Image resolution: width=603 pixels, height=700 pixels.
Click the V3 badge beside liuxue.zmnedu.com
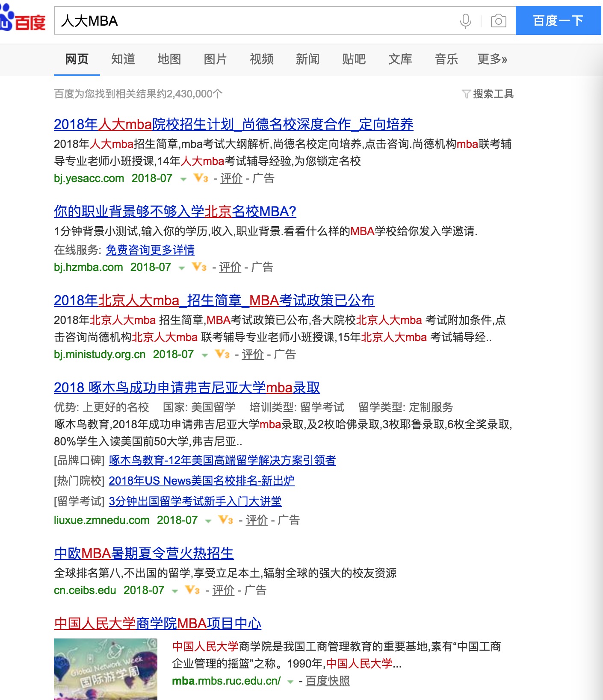pyautogui.click(x=226, y=520)
